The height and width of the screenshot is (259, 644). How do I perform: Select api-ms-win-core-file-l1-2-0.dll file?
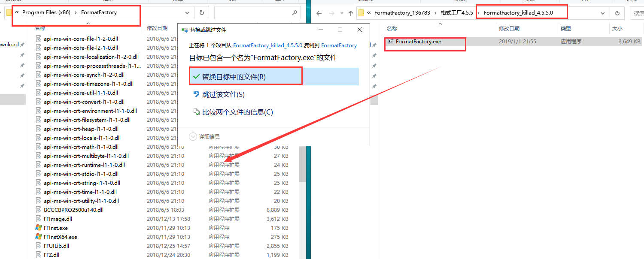81,39
